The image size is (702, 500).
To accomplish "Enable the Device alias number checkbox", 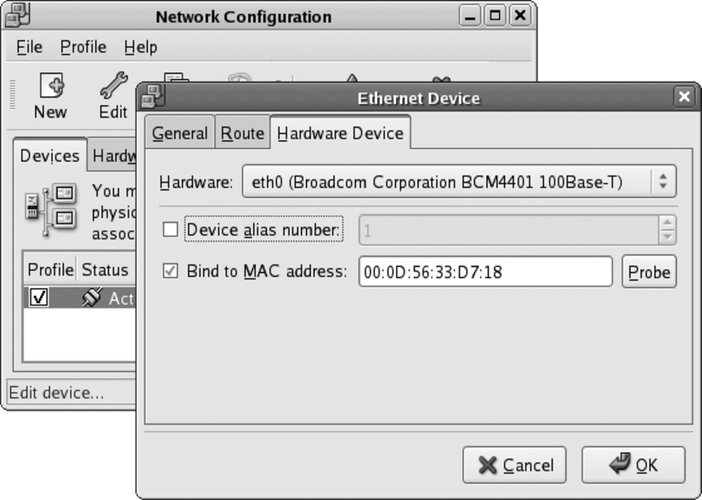I will tap(170, 230).
